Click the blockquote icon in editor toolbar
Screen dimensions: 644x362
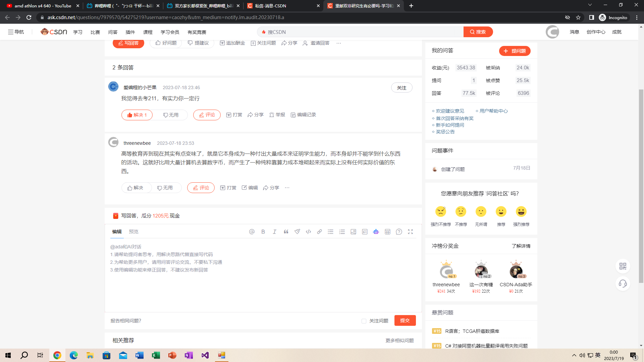click(286, 232)
